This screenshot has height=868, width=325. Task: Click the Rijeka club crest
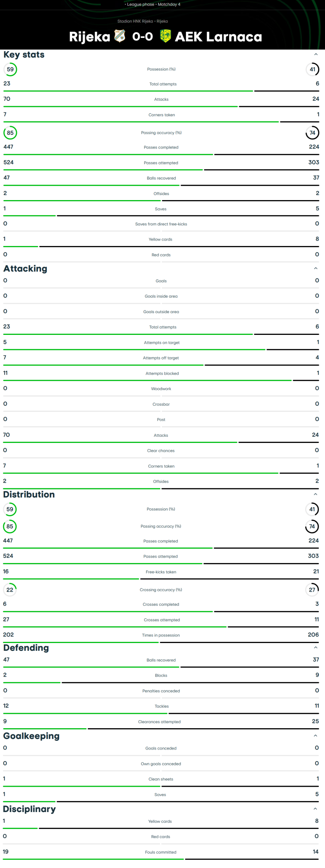pos(120,36)
